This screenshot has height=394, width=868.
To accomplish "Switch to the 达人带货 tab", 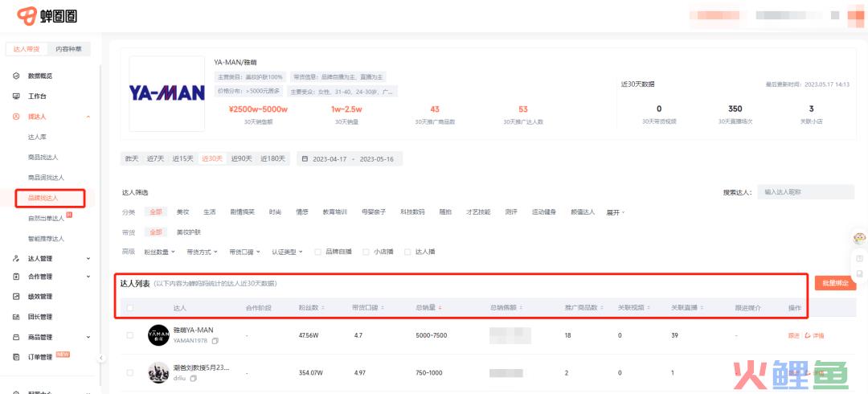I will (27, 49).
